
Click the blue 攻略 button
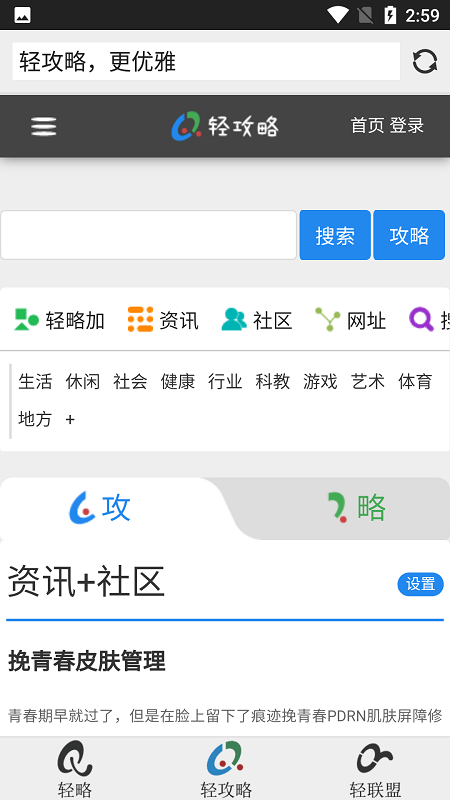pos(409,235)
